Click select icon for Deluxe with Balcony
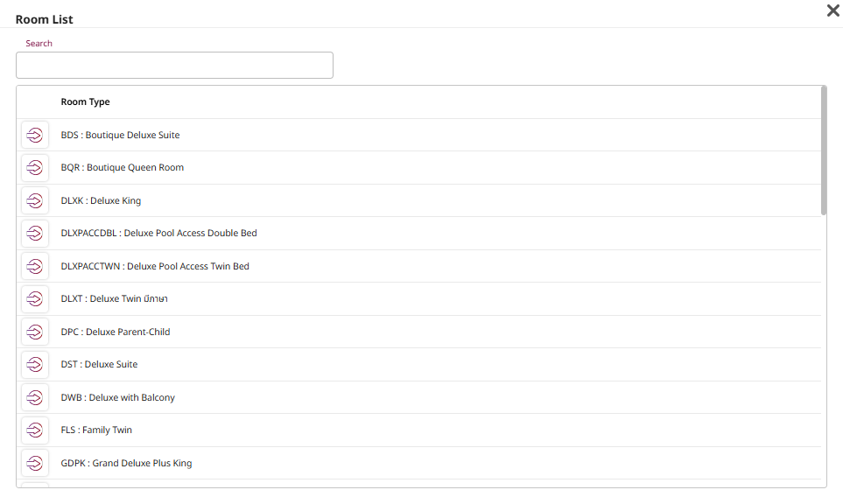Screen dimensions: 843x504 pos(35,398)
